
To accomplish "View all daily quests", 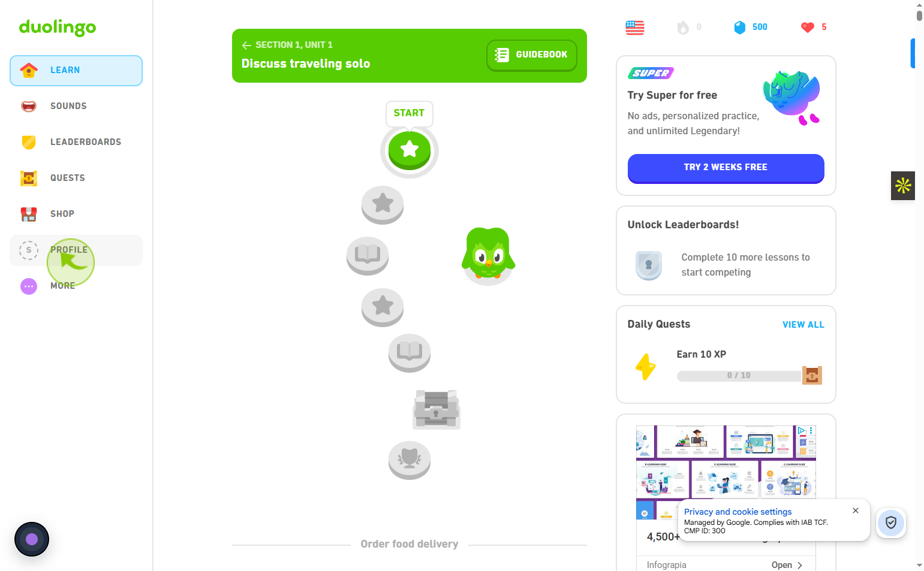I will click(x=803, y=325).
